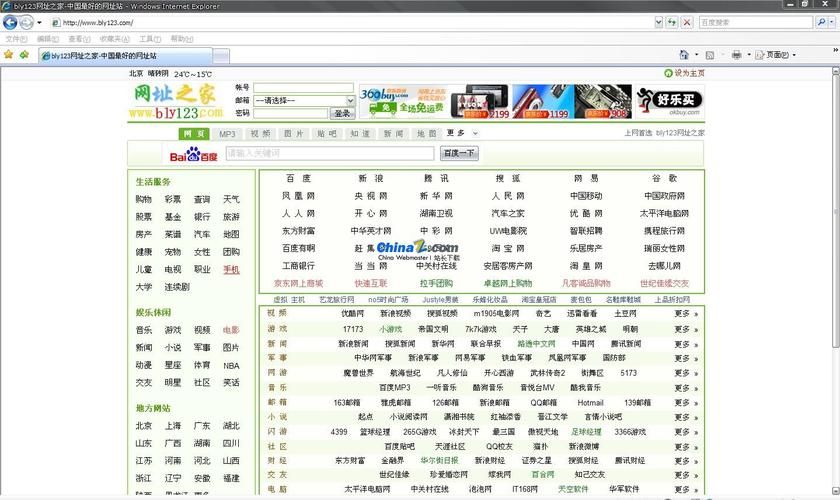Viewport: 840px width, 500px height.
Task: Expand the recent pages dropdown arrow
Action: (x=39, y=23)
